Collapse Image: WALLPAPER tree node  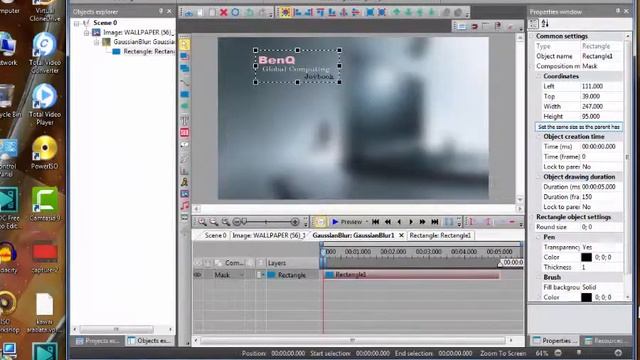click(87, 33)
